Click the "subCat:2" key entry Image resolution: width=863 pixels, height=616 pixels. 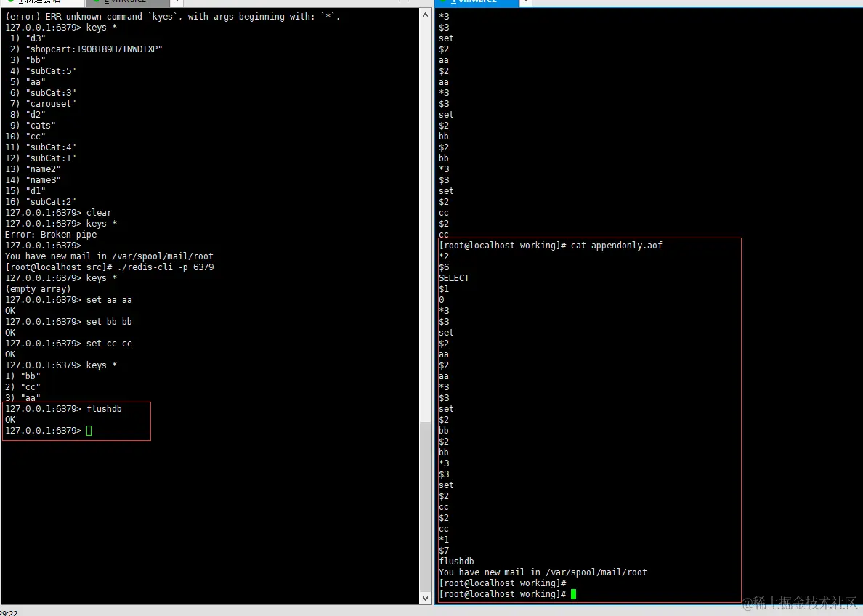click(41, 201)
